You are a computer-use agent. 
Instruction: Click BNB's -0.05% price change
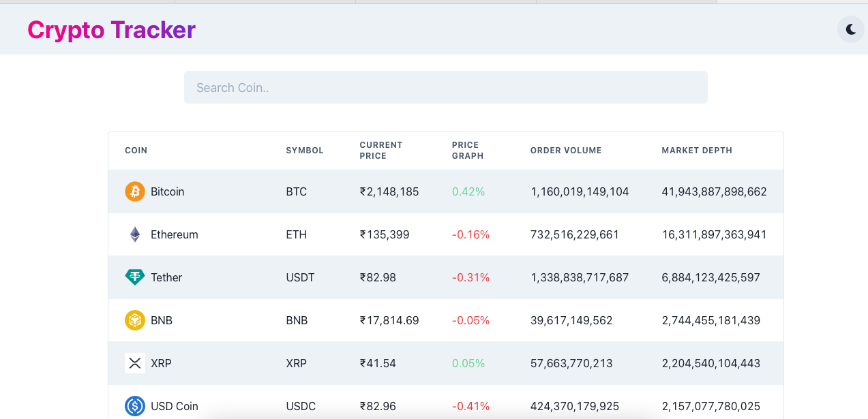click(470, 320)
